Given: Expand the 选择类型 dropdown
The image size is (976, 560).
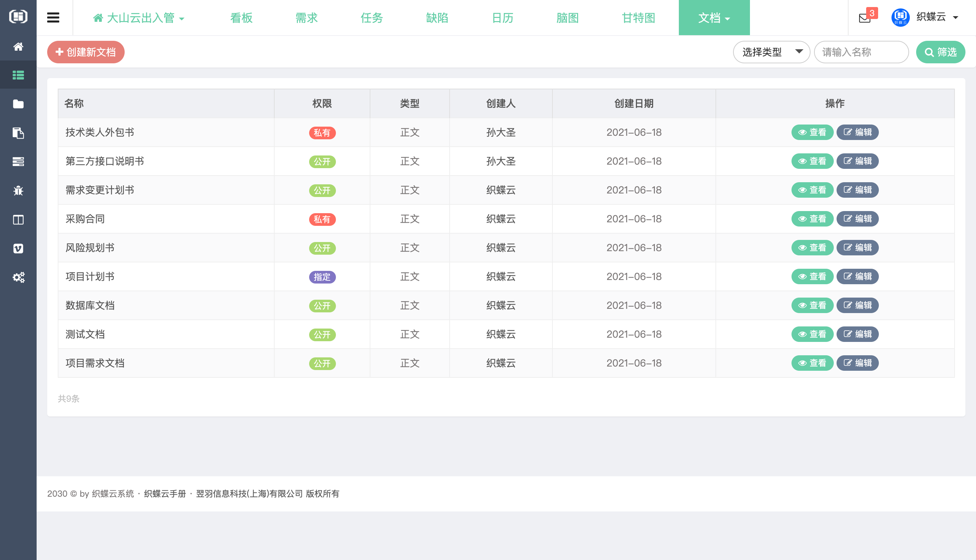Looking at the screenshot, I should (x=771, y=52).
